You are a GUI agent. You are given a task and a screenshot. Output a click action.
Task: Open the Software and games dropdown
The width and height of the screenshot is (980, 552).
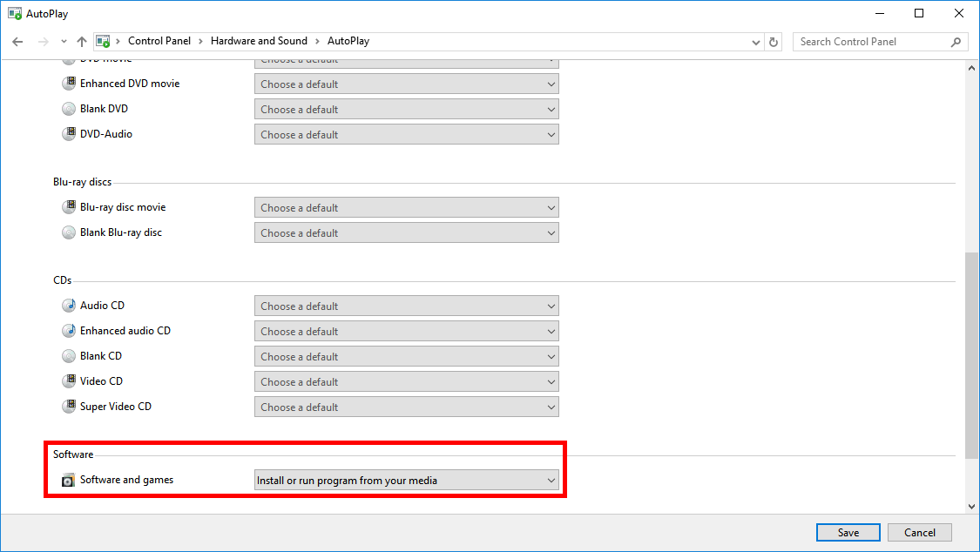pyautogui.click(x=406, y=481)
